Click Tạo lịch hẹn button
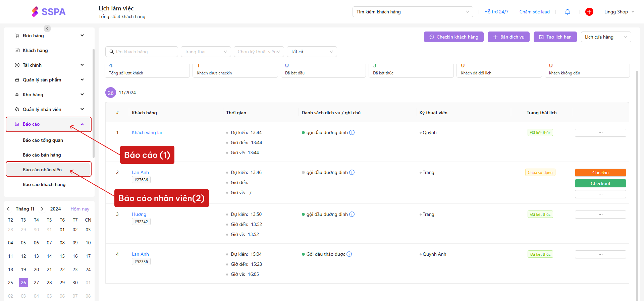644x301 pixels. coord(555,37)
